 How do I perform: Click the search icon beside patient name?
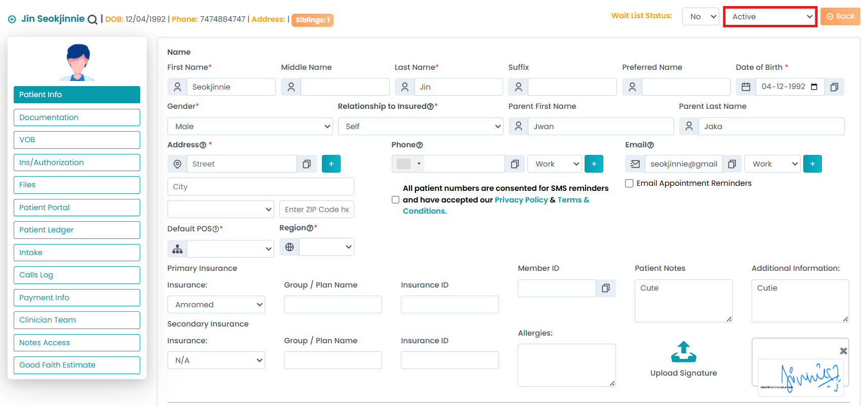point(92,20)
